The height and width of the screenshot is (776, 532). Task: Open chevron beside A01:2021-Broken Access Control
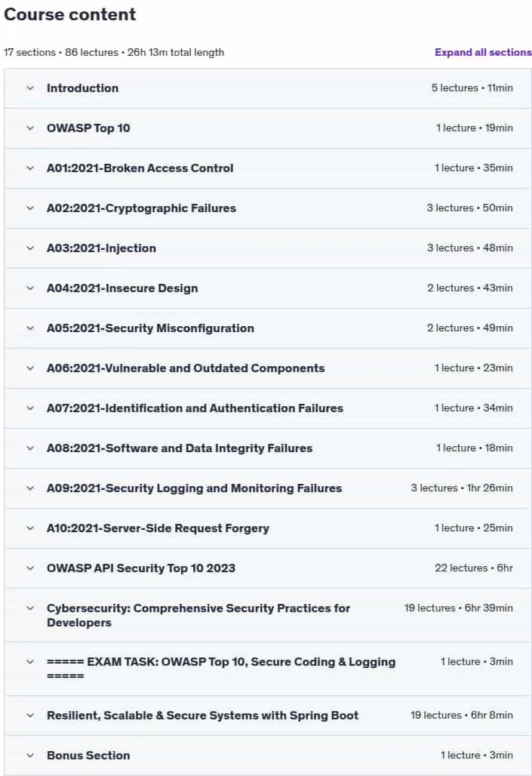pyautogui.click(x=30, y=168)
